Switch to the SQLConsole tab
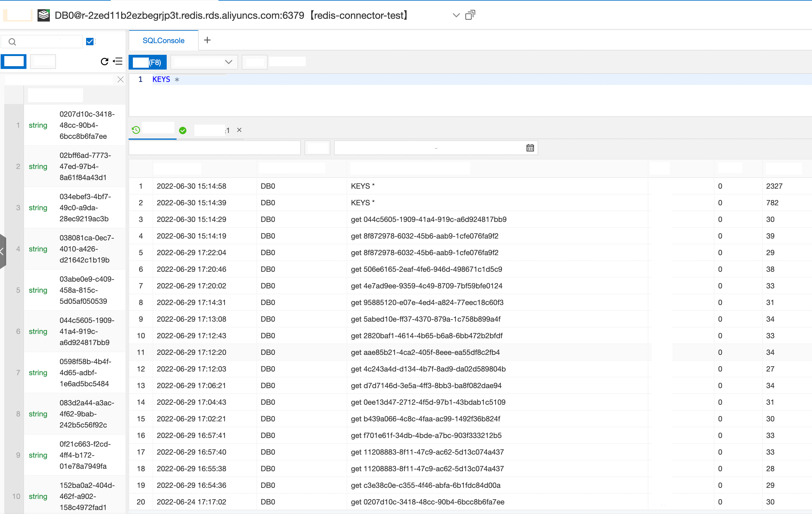 (x=163, y=41)
